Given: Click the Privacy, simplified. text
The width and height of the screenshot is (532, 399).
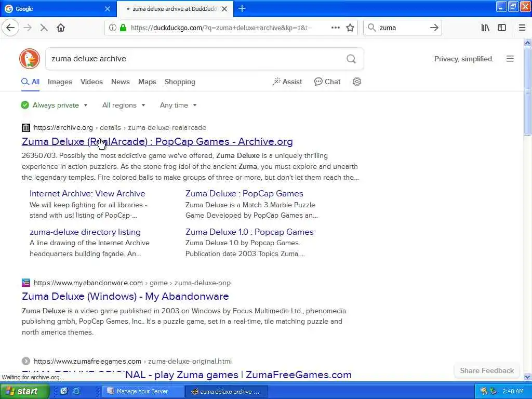Looking at the screenshot, I should click(x=463, y=59).
